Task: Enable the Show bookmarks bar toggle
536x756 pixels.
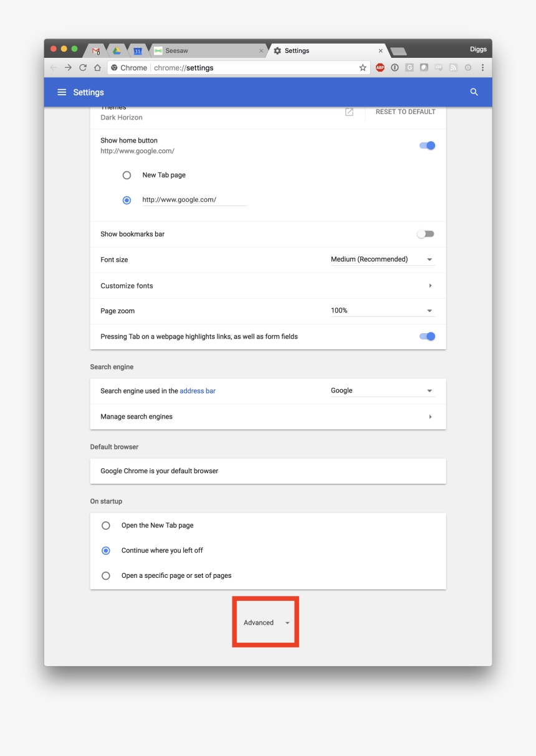Action: pyautogui.click(x=426, y=234)
